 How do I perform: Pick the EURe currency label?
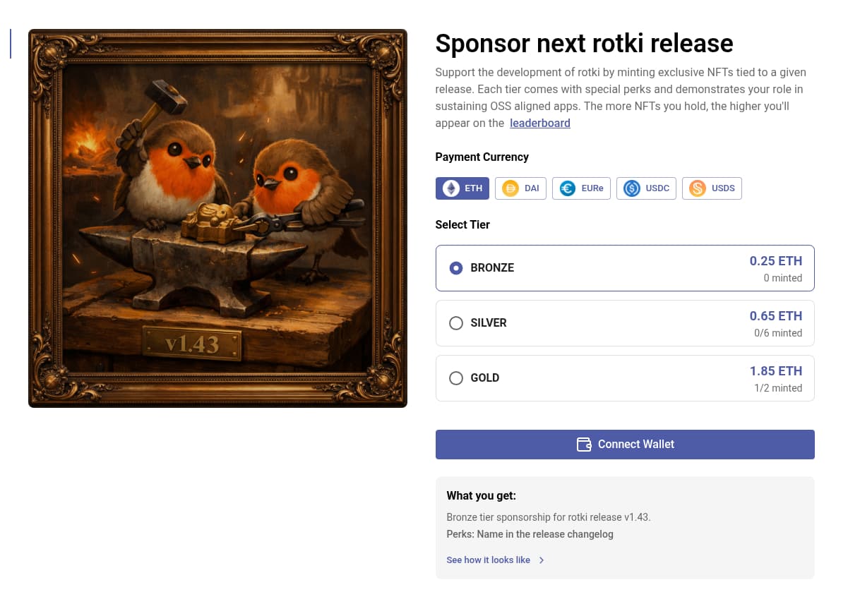592,188
